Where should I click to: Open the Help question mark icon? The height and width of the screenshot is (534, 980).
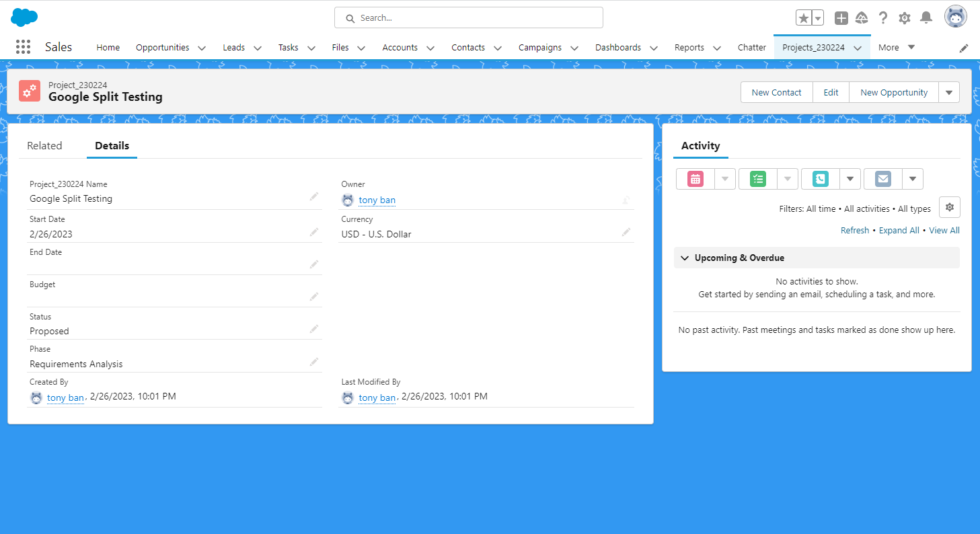(883, 18)
